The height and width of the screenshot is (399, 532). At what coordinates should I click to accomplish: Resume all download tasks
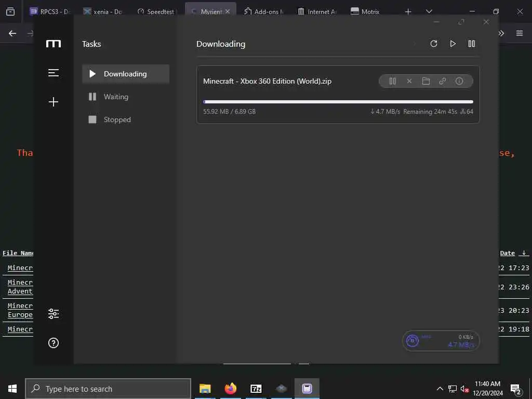[453, 44]
